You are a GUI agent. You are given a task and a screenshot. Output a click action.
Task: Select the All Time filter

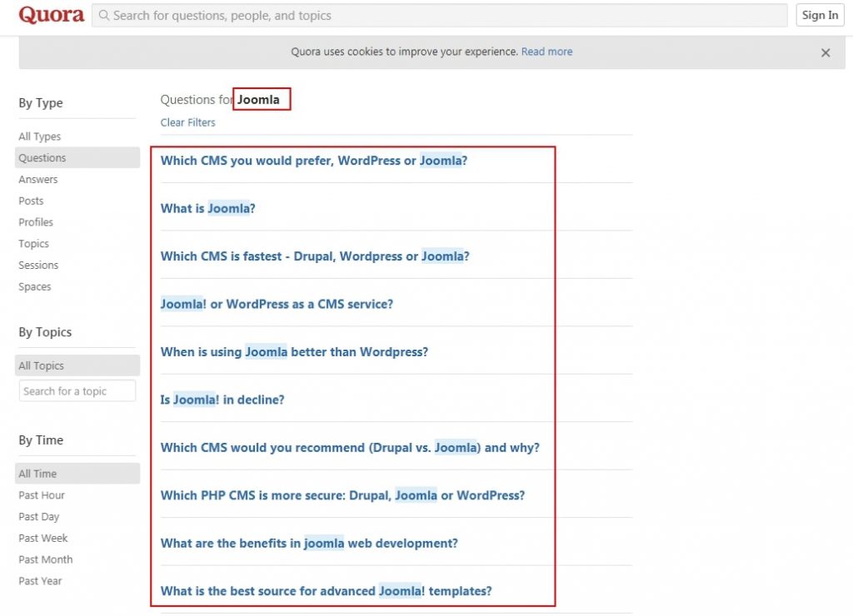pos(77,474)
